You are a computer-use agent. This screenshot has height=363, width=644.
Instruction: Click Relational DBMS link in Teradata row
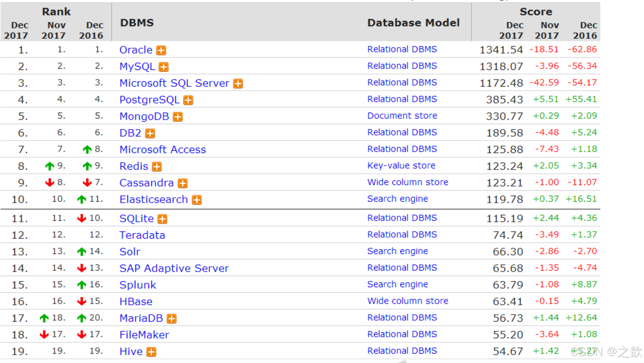pos(402,235)
